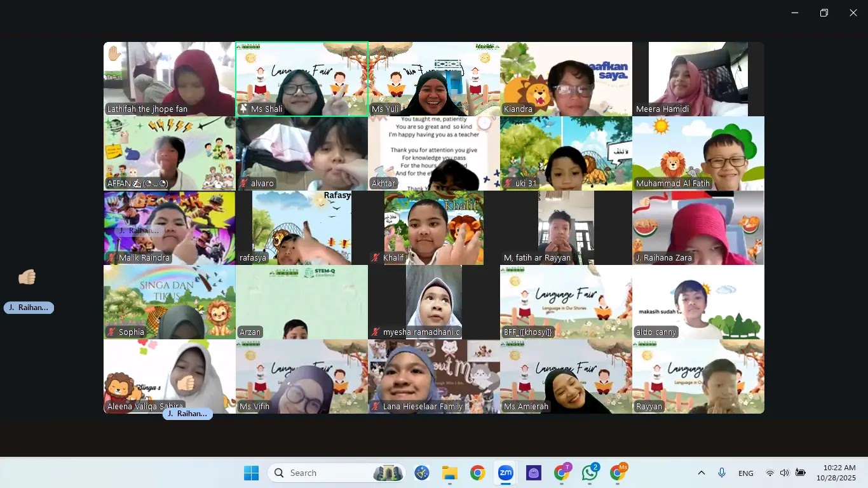Click the muted mic icon on Khalif's tile
The image size is (868, 488).
374,257
